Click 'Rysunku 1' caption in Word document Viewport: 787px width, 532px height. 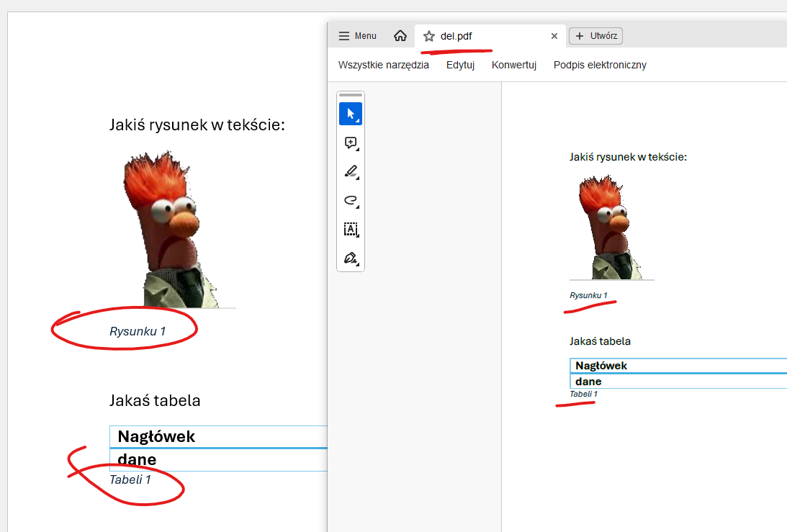(x=138, y=331)
